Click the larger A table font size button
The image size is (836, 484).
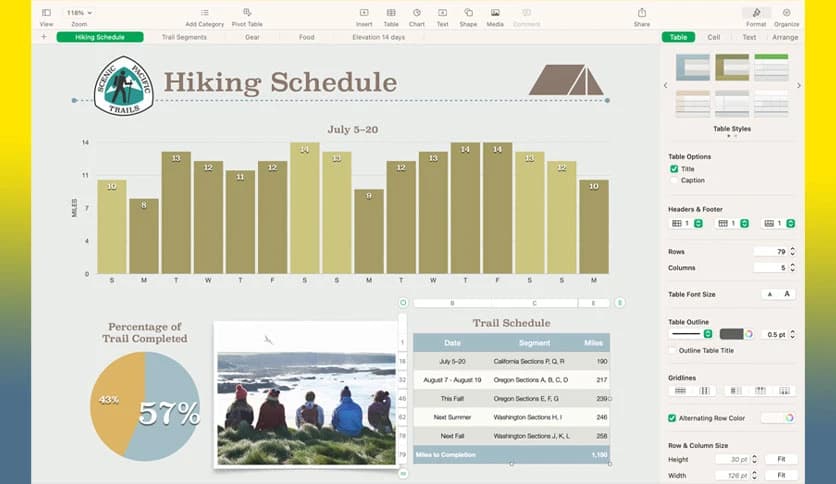click(x=787, y=294)
